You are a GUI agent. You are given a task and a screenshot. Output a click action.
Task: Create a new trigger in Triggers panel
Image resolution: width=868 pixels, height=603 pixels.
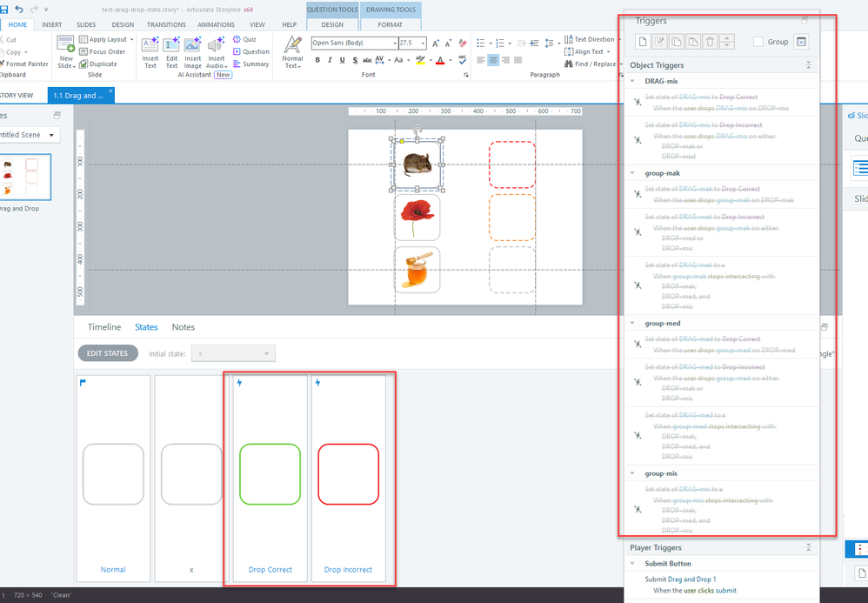tap(641, 42)
